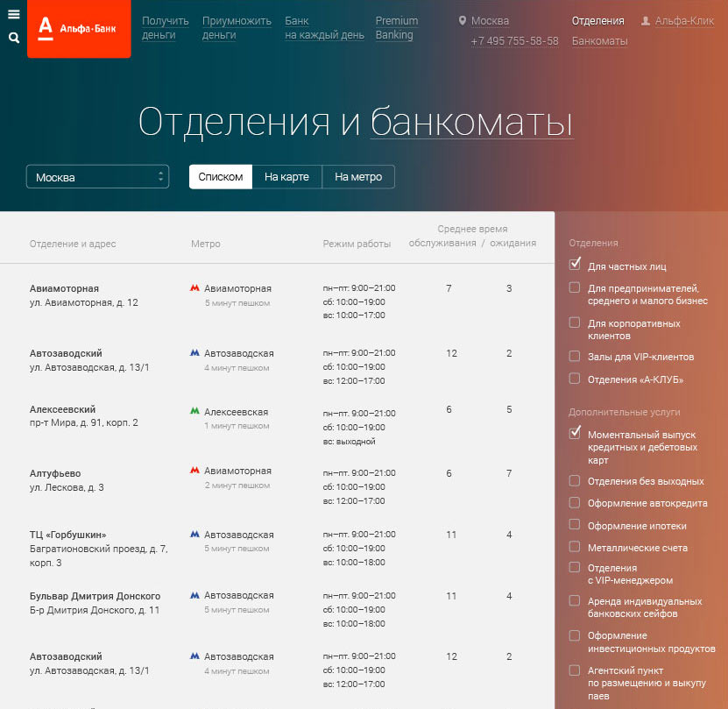The width and height of the screenshot is (728, 709).
Task: Click the green metro icon beside Алексеевская
Action: [x=194, y=409]
